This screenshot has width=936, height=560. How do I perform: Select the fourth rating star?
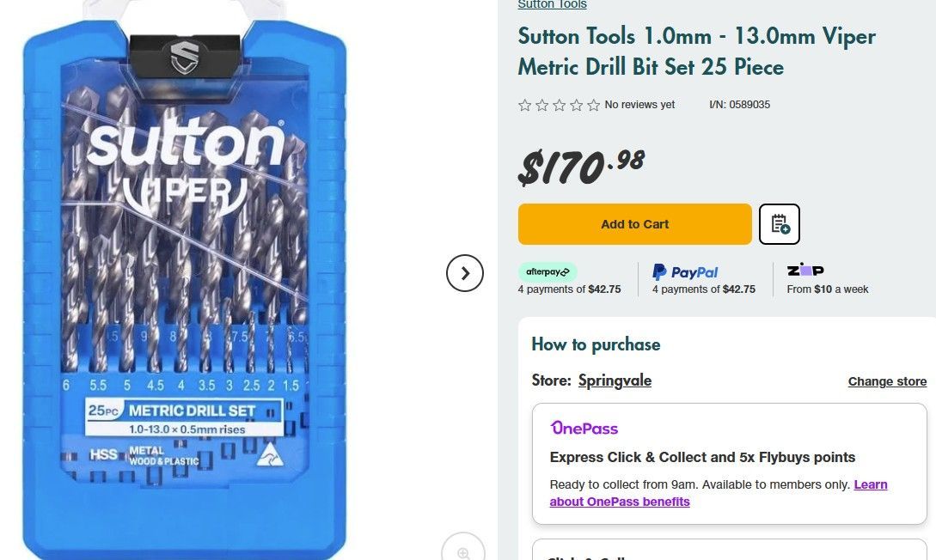[576, 105]
